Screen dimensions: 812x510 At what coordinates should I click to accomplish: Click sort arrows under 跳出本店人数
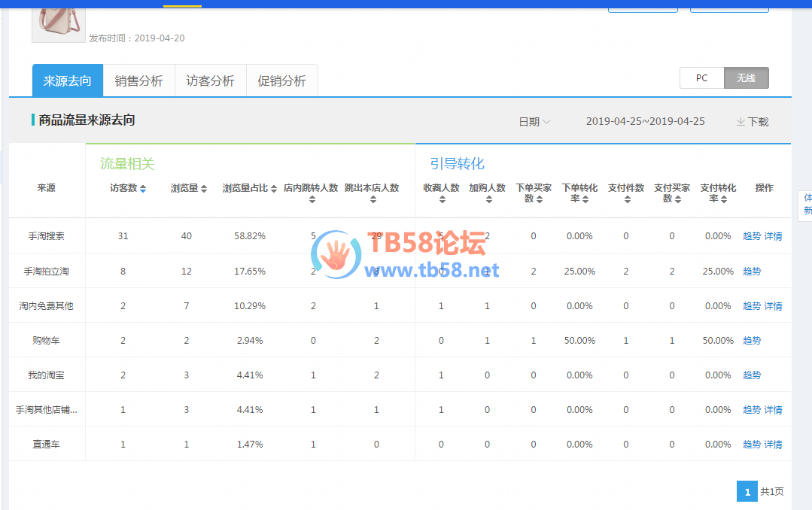click(372, 199)
